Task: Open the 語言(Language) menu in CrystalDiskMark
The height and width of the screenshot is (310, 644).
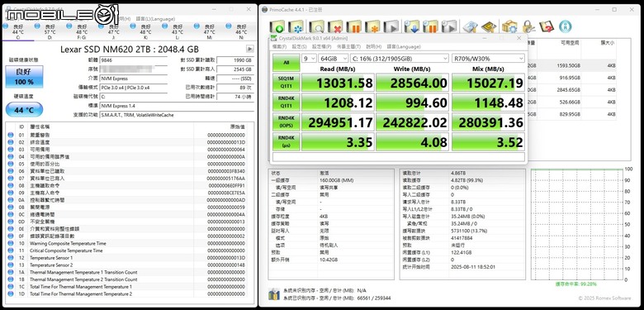Action: click(403, 47)
